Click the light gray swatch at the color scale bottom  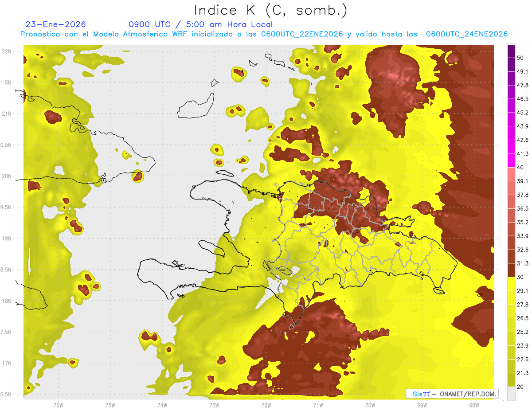511,394
